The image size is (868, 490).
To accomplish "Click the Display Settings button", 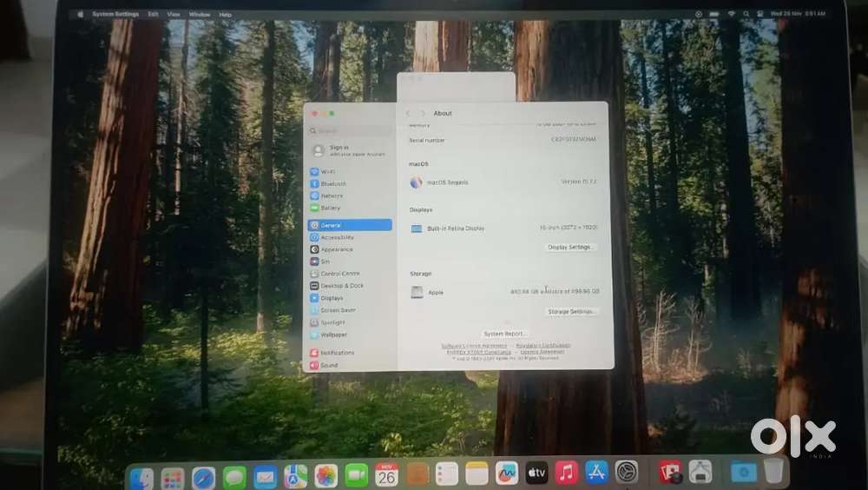I will tap(571, 248).
